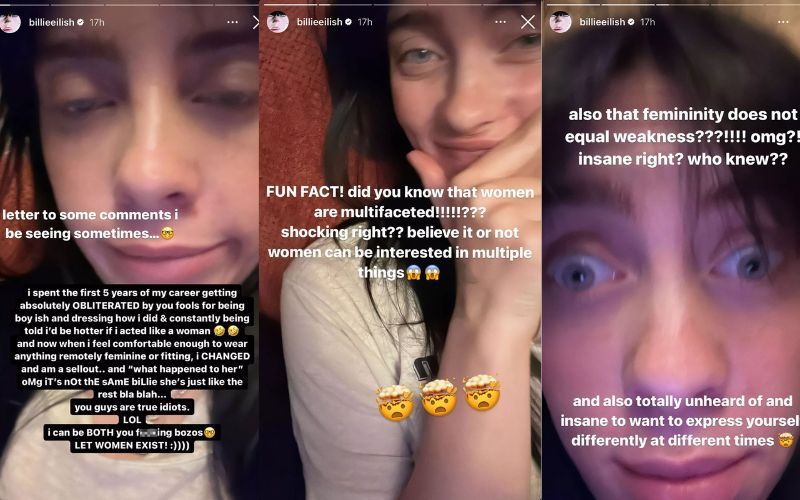Click the 17h timestamp on the 'FUN FACT' story
Viewport: 800px width, 500px height.
click(x=365, y=22)
